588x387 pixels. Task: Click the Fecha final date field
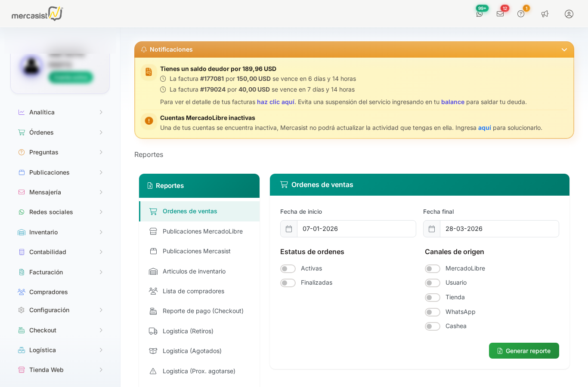click(x=499, y=229)
